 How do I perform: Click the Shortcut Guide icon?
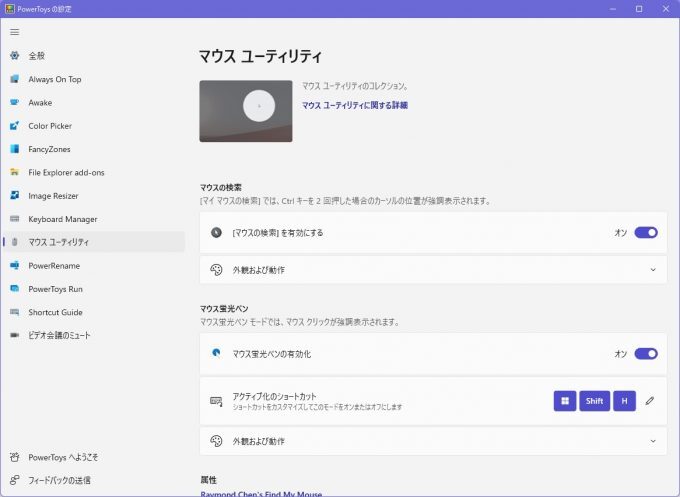tap(15, 312)
